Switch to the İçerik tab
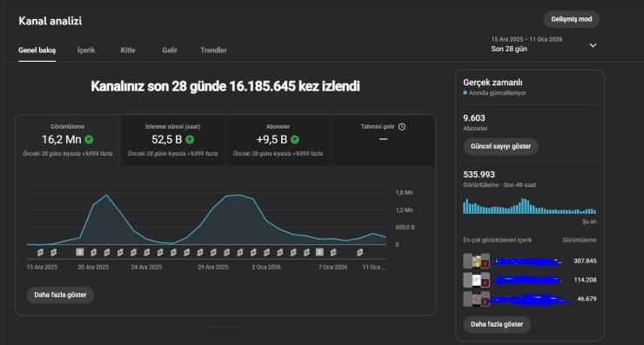Screen dimensions: 644x345 (86, 50)
